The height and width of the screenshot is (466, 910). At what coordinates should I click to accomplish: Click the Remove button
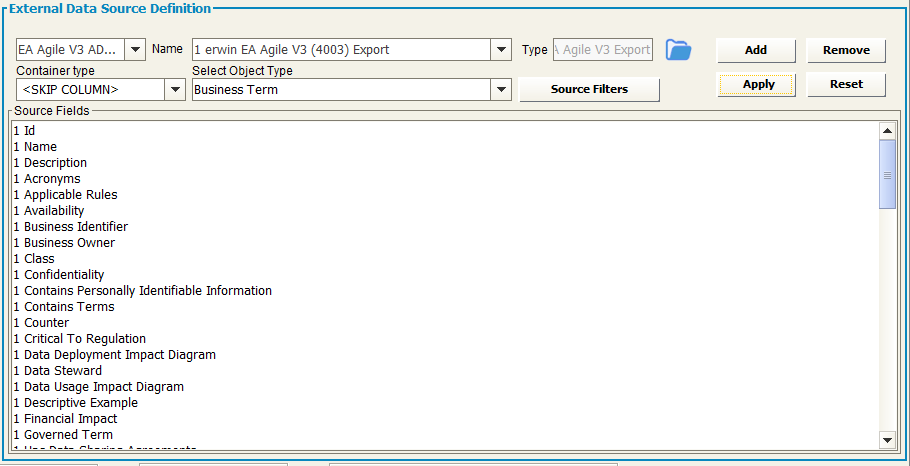point(846,50)
